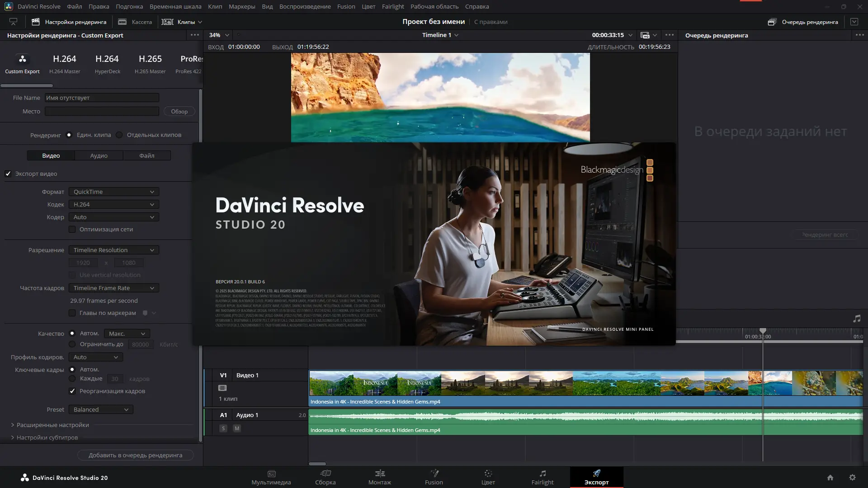Select the Отдельных клипов radio button

point(119,135)
